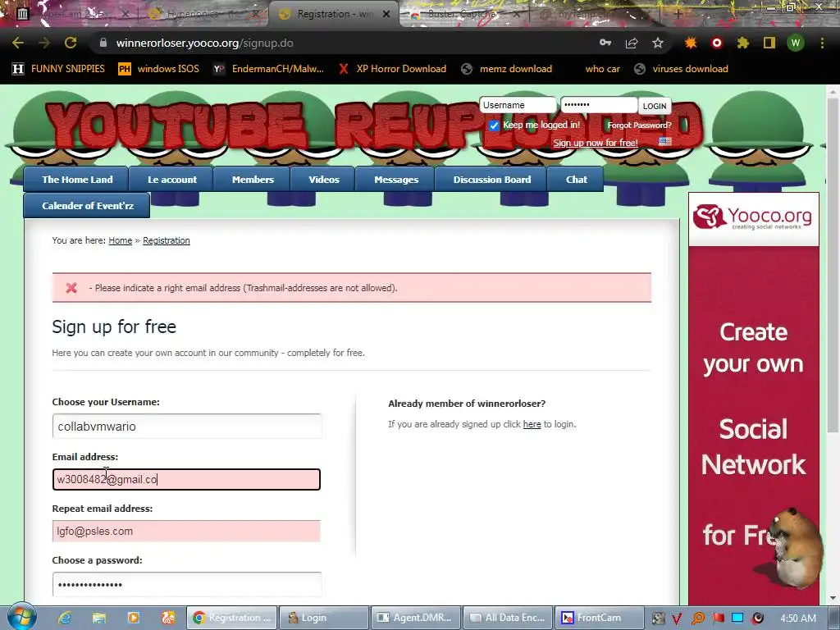
Task: Open the W profile avatar menu
Action: tap(796, 43)
